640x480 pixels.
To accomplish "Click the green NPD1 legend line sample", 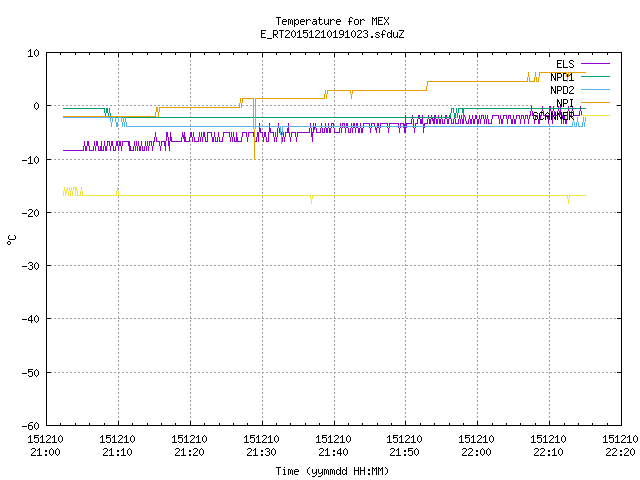I will point(595,76).
